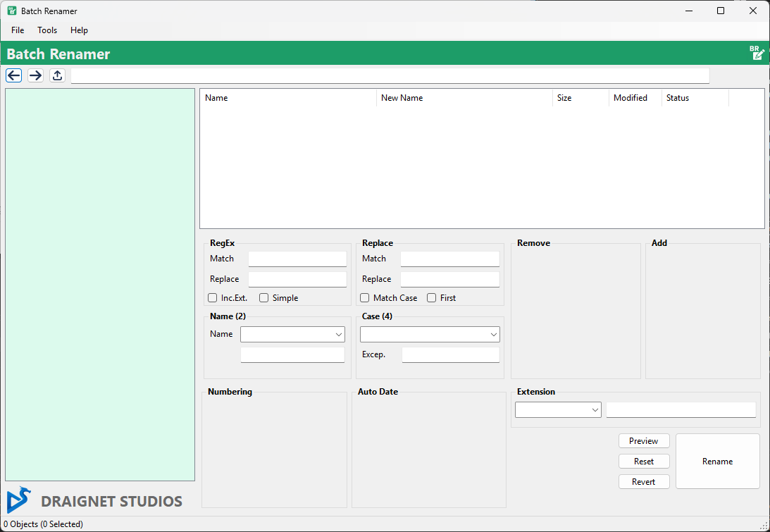Image resolution: width=770 pixels, height=532 pixels.
Task: Click the RegEx Replace input field
Action: (297, 279)
